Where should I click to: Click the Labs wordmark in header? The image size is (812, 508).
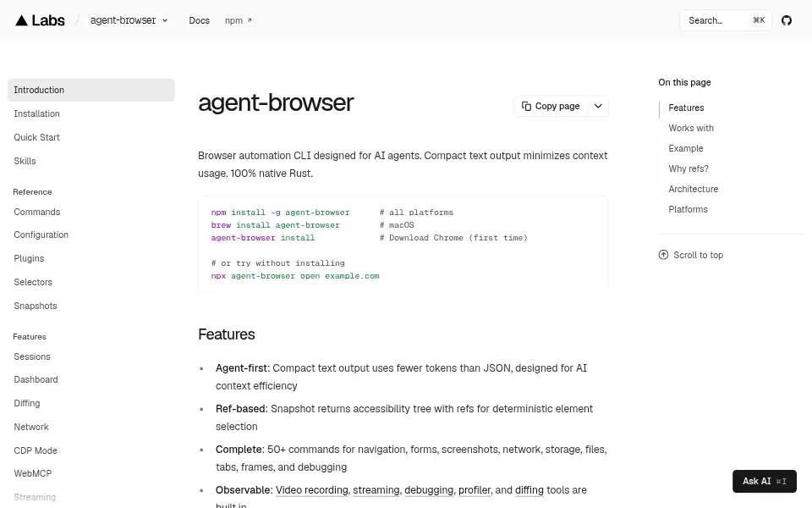[x=48, y=20]
